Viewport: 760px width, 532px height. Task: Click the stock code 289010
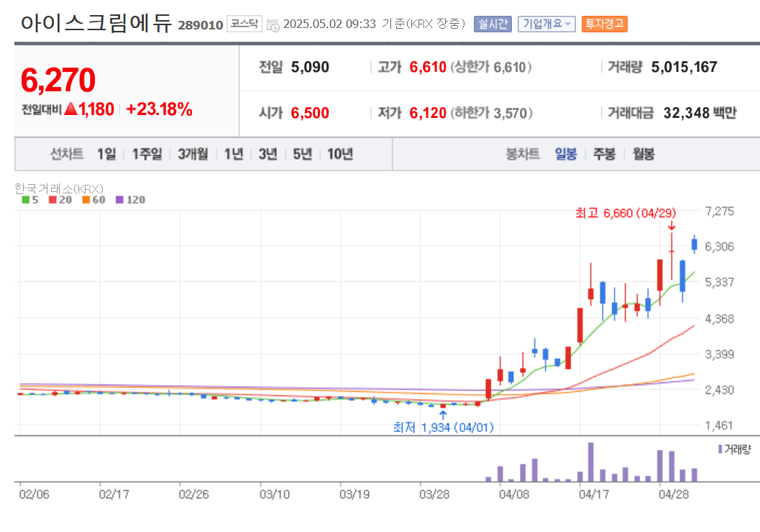pyautogui.click(x=200, y=25)
